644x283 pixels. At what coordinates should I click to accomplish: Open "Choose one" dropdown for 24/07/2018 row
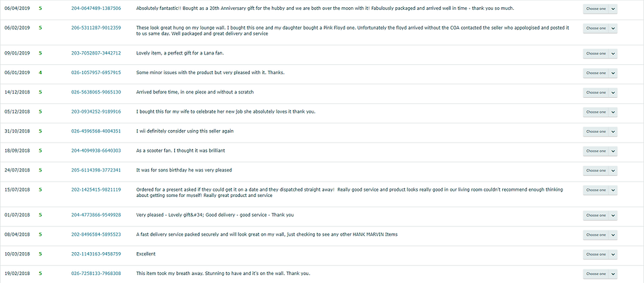600,170
